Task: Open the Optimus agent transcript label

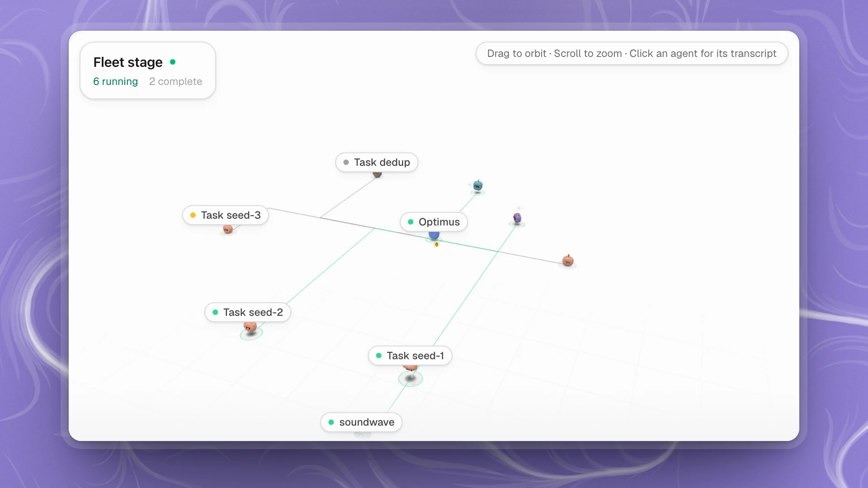Action: (434, 222)
